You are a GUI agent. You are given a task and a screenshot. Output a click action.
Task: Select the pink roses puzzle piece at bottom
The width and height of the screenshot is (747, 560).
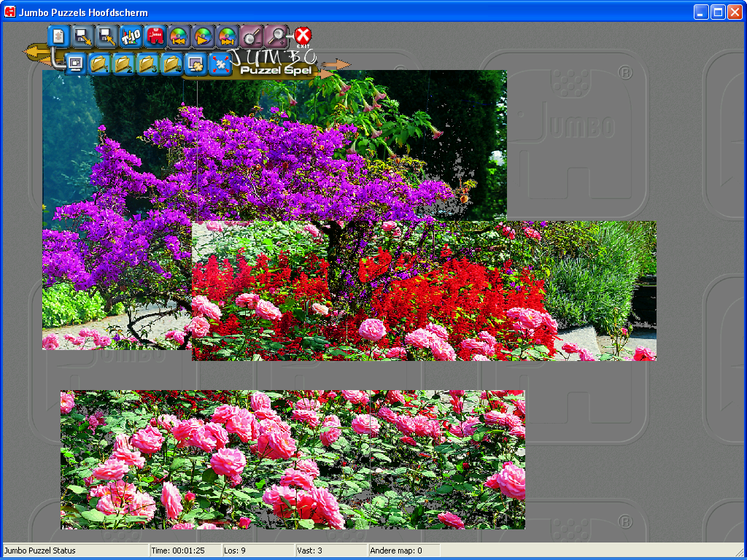click(293, 459)
